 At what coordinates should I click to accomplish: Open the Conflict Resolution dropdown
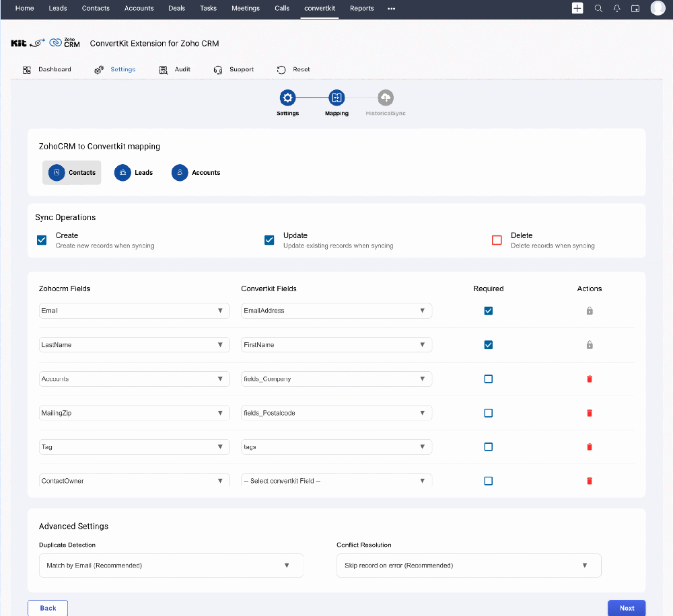click(468, 566)
